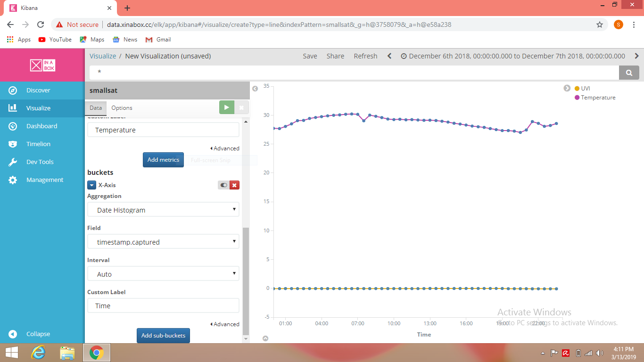Screen dimensions: 644x362
Task: Bookmark this page with star icon
Action: [x=600, y=25]
